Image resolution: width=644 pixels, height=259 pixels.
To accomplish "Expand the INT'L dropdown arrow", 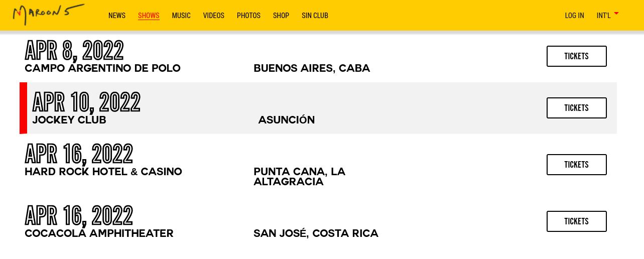I will [616, 14].
